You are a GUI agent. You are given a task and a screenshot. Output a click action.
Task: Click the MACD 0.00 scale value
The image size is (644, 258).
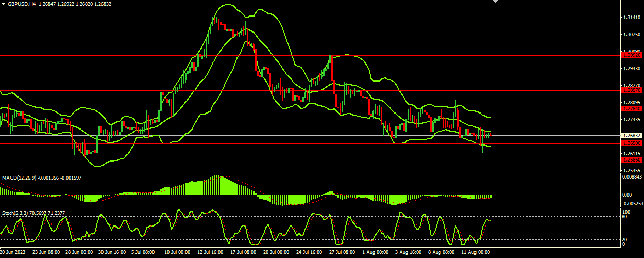(628, 195)
